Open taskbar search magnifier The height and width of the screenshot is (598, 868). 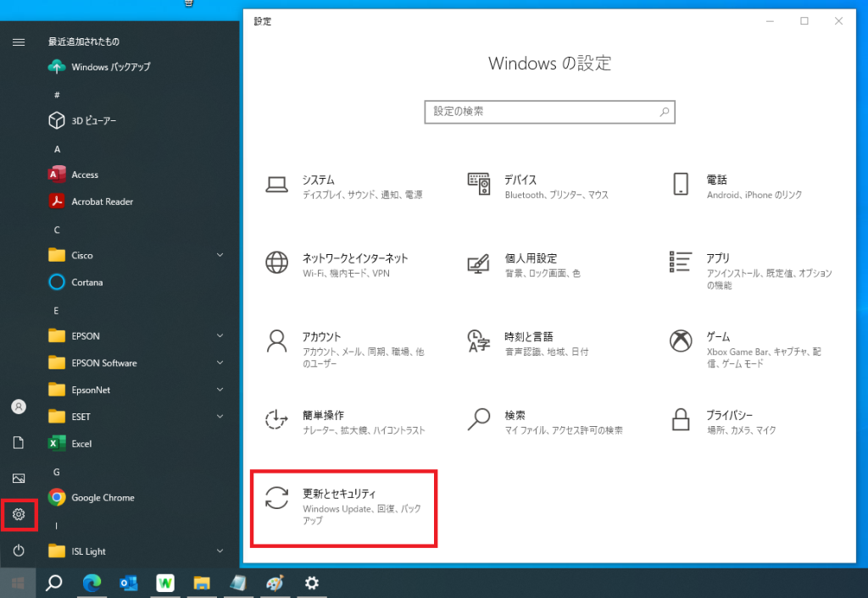tap(53, 583)
